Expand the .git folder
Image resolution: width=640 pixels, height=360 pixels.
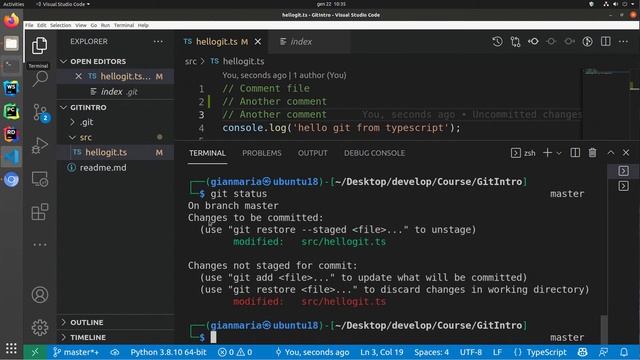82,122
